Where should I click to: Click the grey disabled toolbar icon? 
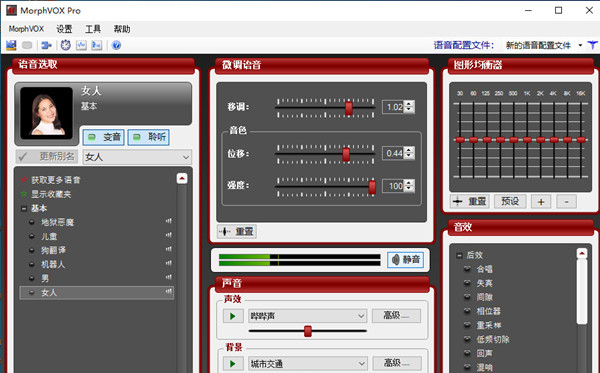[x=27, y=45]
